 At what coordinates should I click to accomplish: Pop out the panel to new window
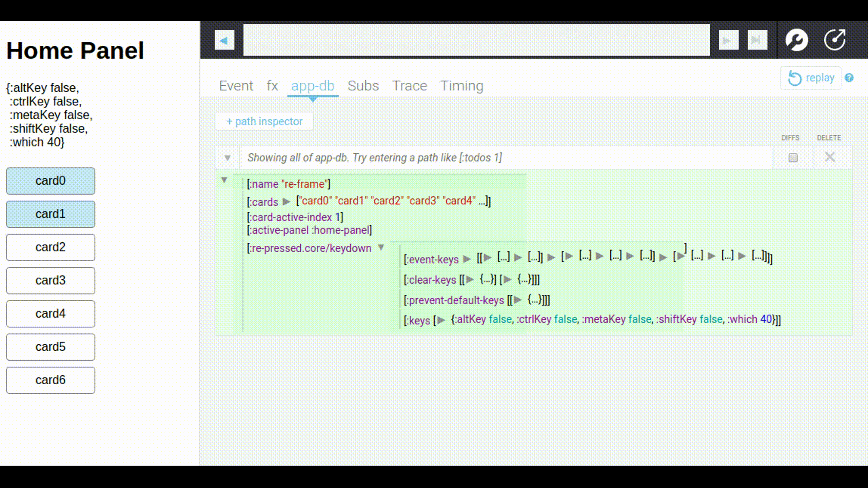pyautogui.click(x=835, y=40)
